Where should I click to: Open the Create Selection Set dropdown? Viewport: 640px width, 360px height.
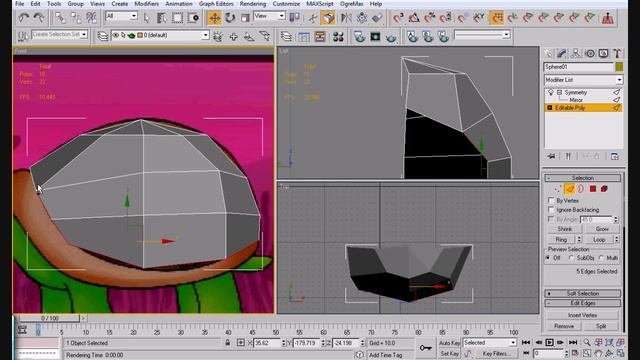(x=60, y=34)
